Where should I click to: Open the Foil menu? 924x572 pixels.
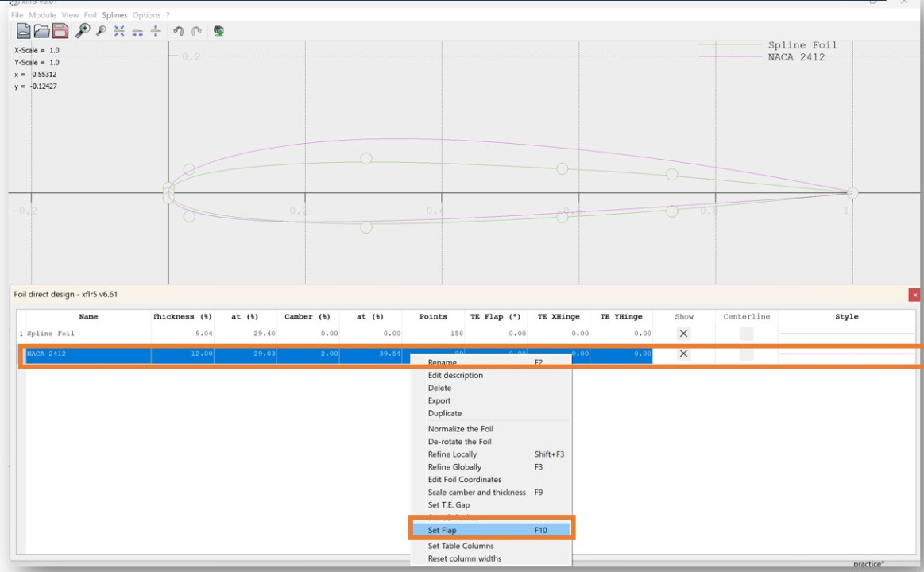point(91,15)
